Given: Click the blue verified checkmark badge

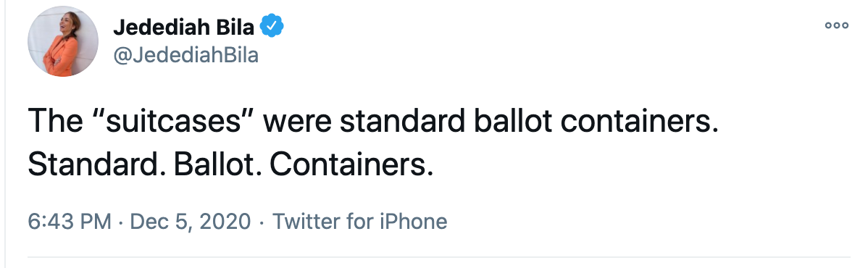Looking at the screenshot, I should click(272, 26).
